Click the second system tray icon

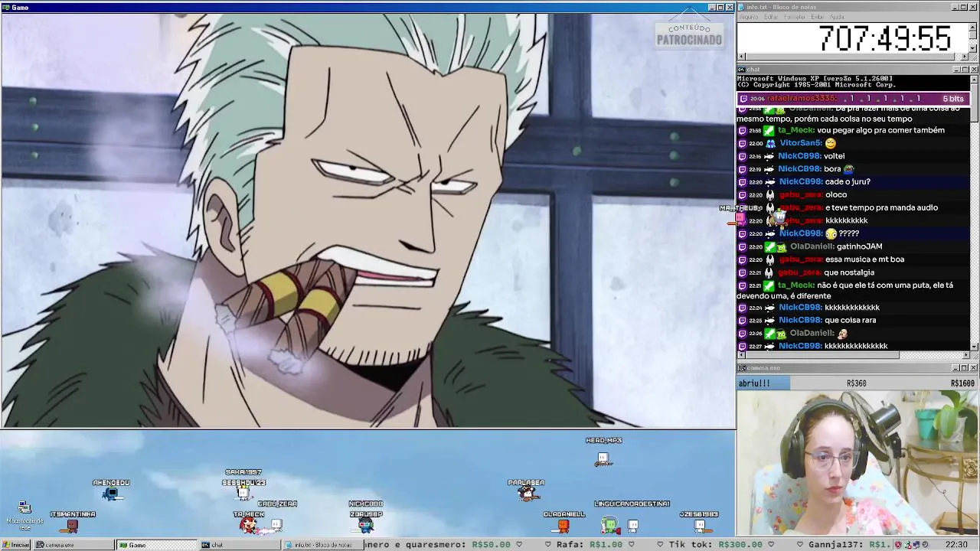(907, 545)
